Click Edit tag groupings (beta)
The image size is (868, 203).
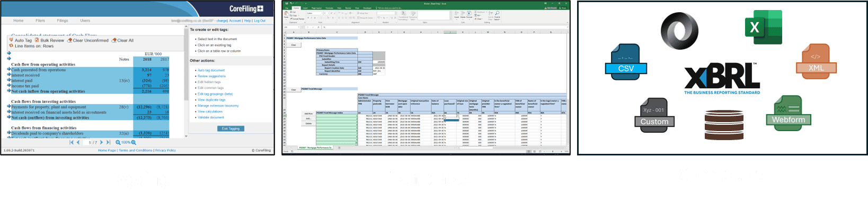215,94
